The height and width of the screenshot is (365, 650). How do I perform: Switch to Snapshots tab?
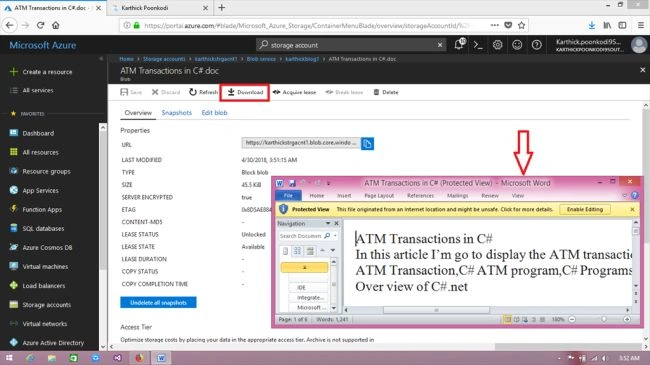[x=177, y=113]
